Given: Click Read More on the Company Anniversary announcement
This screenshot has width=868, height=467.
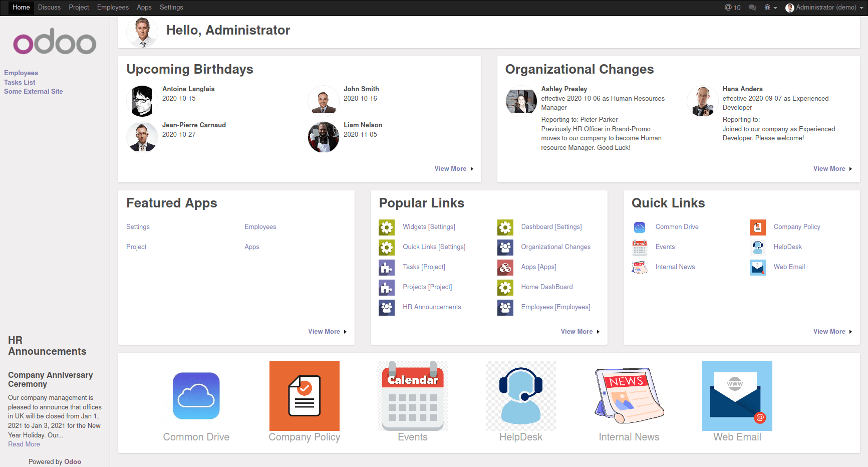Looking at the screenshot, I should 24,444.
